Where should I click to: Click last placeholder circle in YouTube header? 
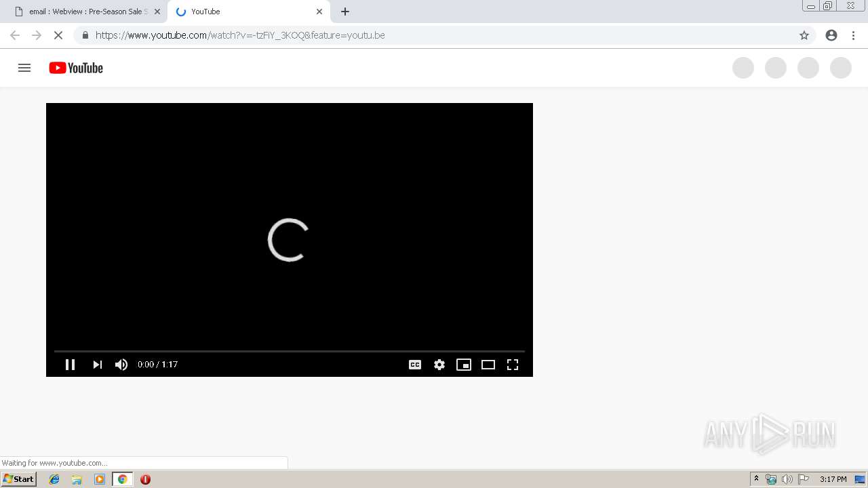pos(841,68)
